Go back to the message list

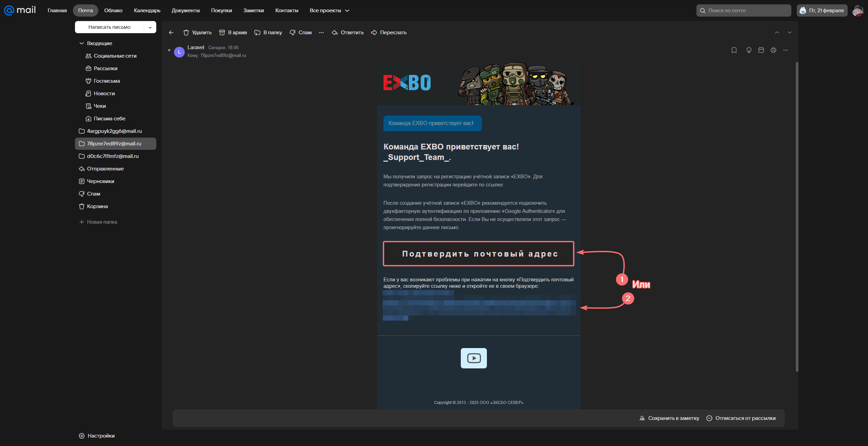[171, 33]
